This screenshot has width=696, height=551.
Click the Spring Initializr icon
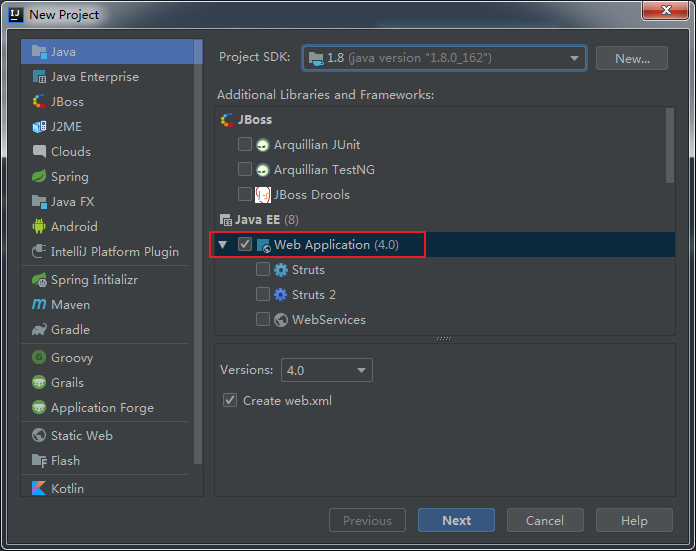39,280
